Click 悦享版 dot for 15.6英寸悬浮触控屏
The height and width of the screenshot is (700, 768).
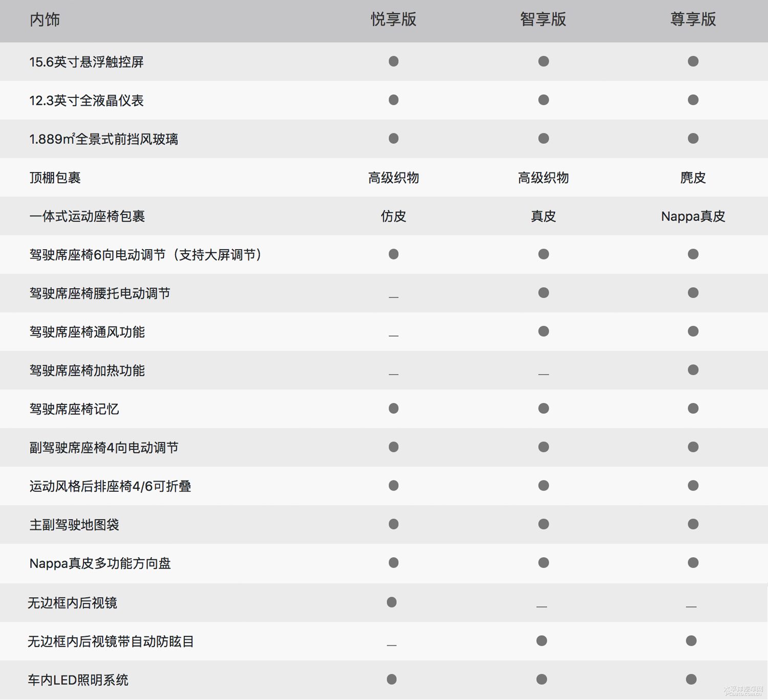393,61
